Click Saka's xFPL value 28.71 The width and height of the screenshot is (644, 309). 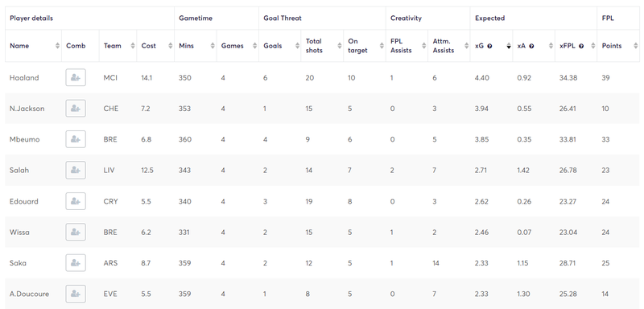(568, 262)
